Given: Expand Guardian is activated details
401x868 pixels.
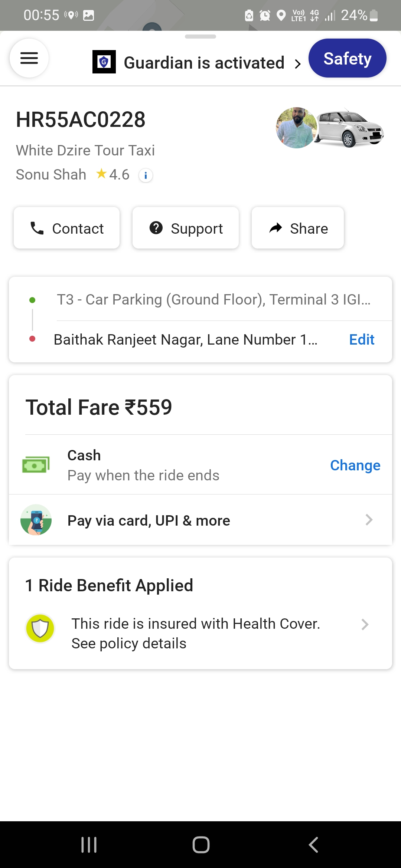Looking at the screenshot, I should (x=297, y=64).
